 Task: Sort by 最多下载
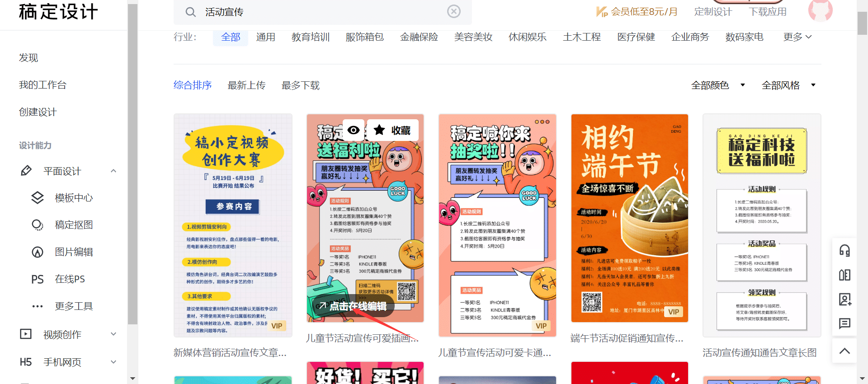coord(301,85)
